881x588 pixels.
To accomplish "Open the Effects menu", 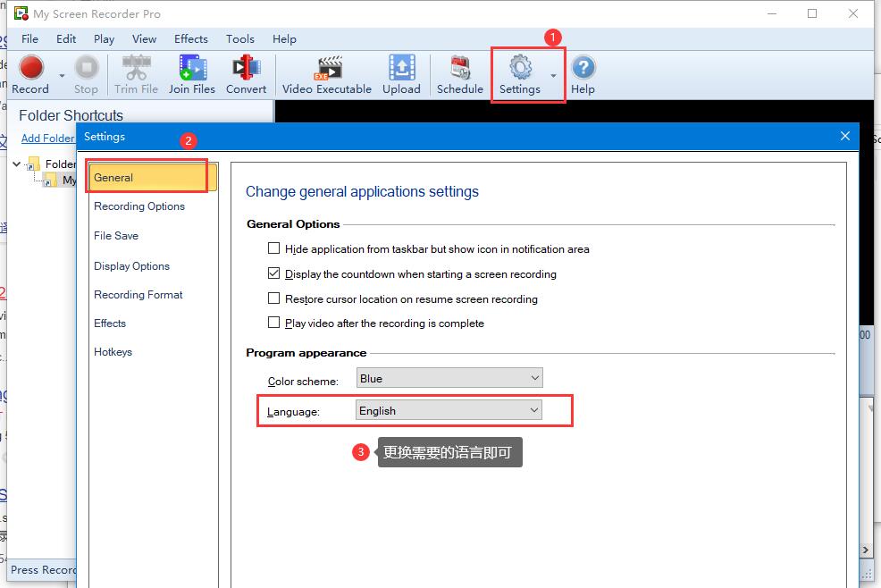I will click(191, 38).
